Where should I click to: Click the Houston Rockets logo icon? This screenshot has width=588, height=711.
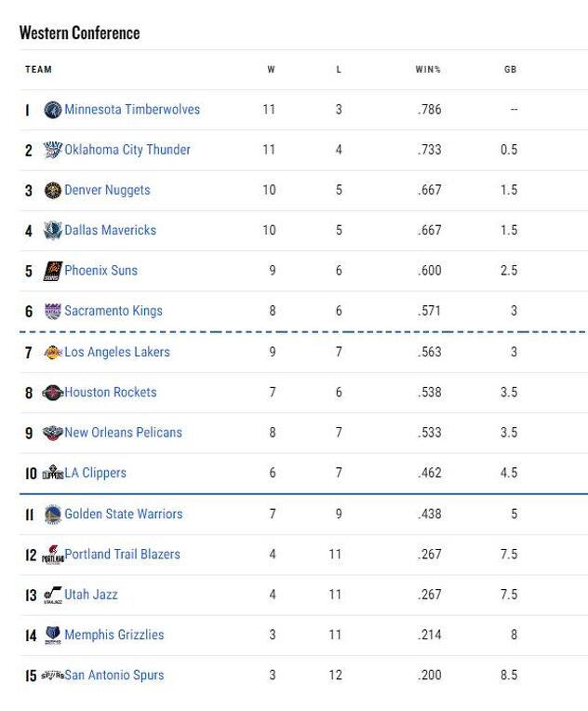click(53, 393)
